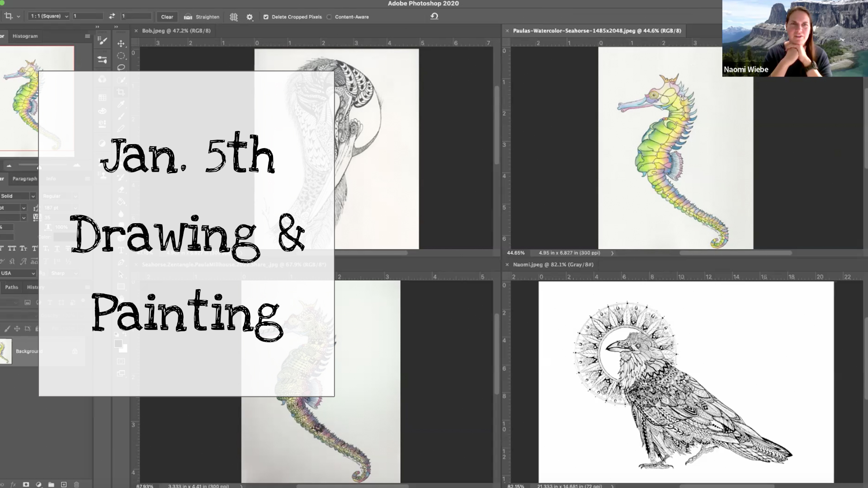Create a new layer icon

tap(64, 484)
